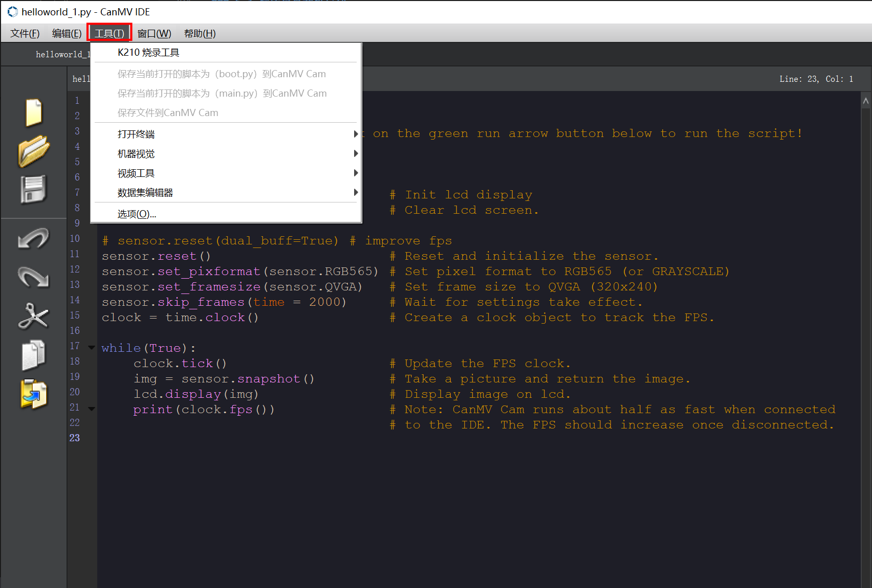Choose save script as main.py menu entry
This screenshot has height=588, width=872.
point(226,93)
